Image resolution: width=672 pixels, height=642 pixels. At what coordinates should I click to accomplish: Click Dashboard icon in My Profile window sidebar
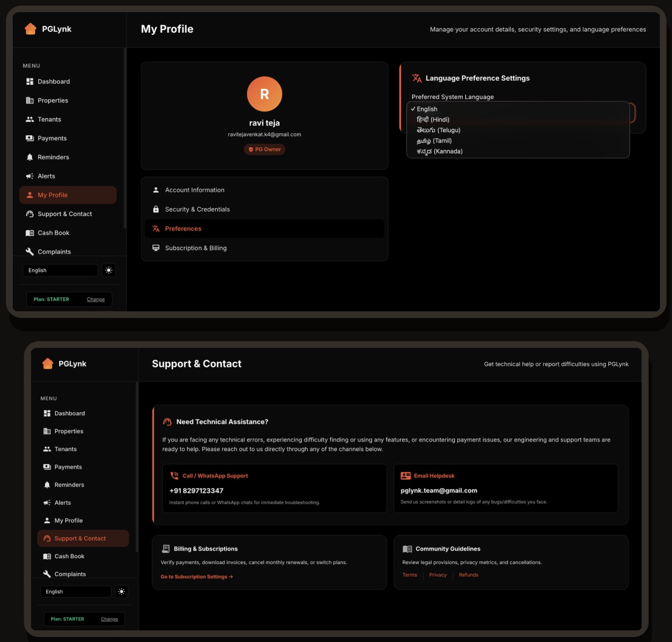pyautogui.click(x=30, y=81)
